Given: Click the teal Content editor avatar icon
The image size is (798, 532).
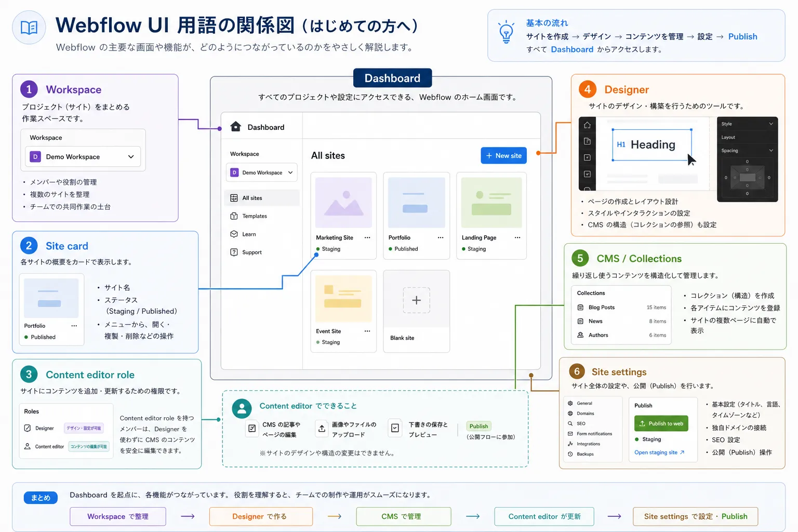Looking at the screenshot, I should [x=242, y=409].
